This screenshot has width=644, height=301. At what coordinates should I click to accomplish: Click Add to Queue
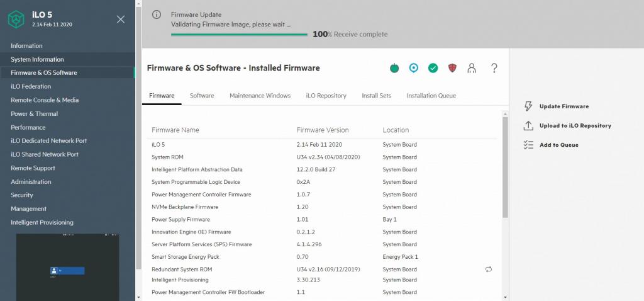pyautogui.click(x=558, y=145)
